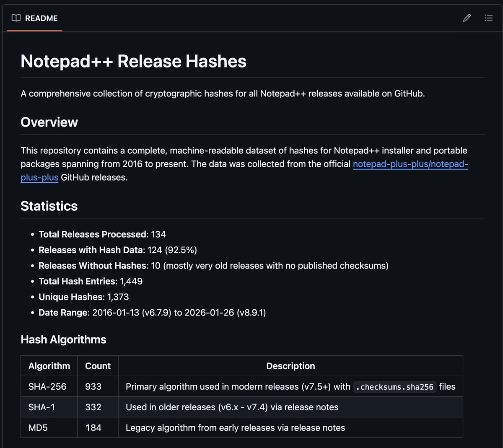Click the Count column header
Screen dimensions: 503x448
coord(98,366)
